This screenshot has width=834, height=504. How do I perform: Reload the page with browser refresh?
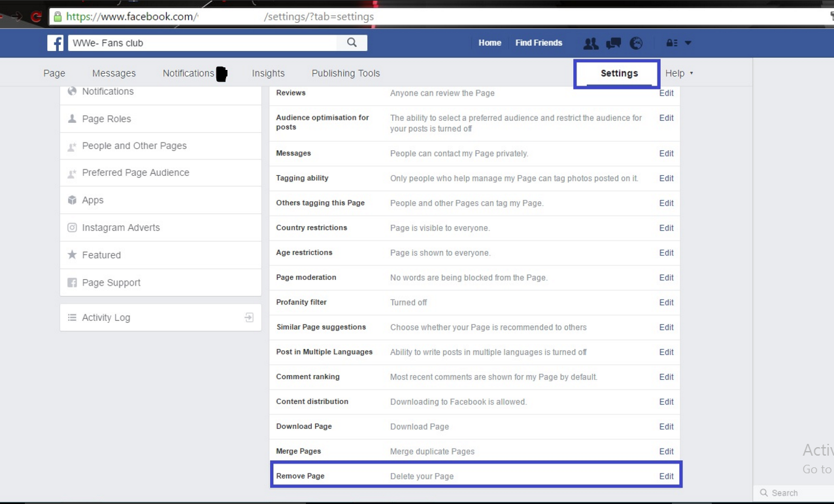point(36,16)
